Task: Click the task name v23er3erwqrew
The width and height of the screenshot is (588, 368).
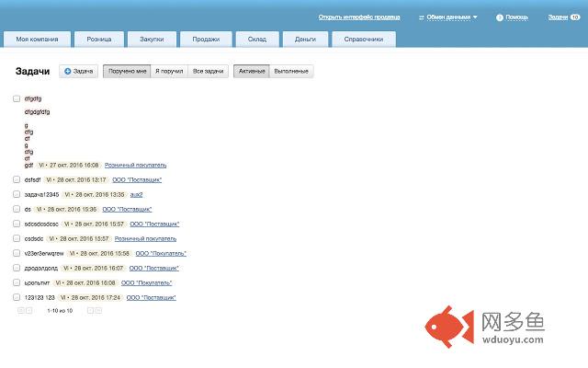Action: point(44,254)
